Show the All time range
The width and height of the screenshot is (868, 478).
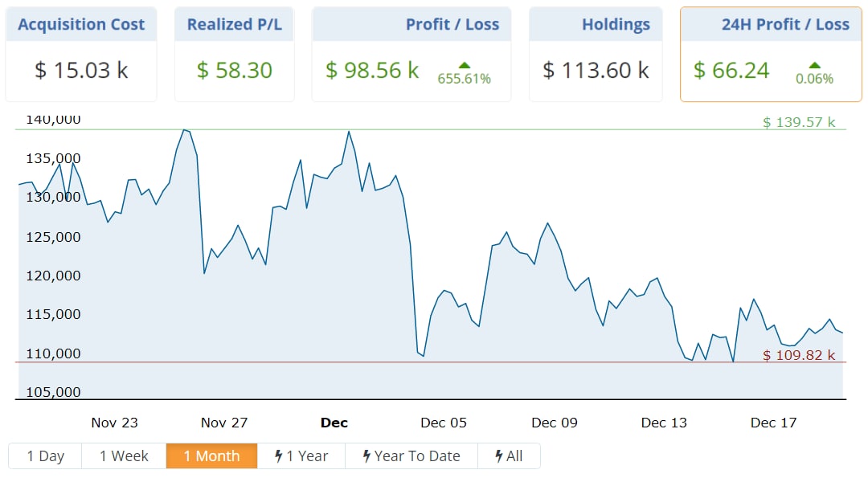pyautogui.click(x=509, y=456)
